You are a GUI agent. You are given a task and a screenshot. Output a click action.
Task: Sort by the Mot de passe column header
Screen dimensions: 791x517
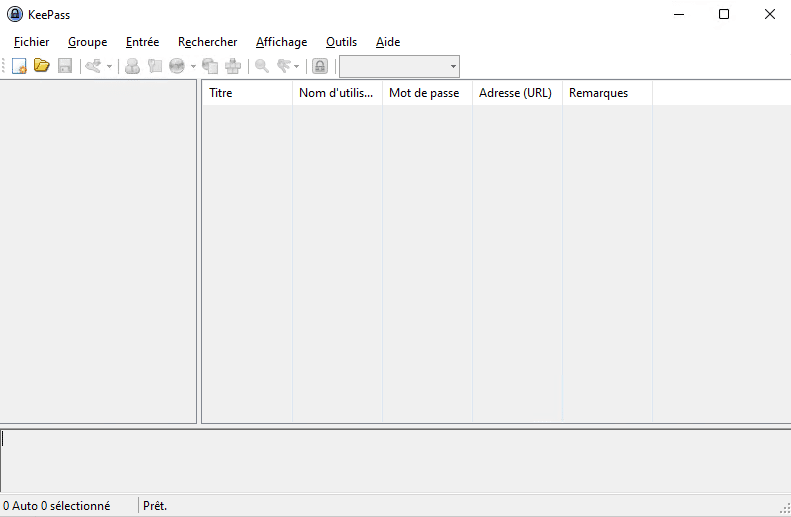[x=427, y=93]
